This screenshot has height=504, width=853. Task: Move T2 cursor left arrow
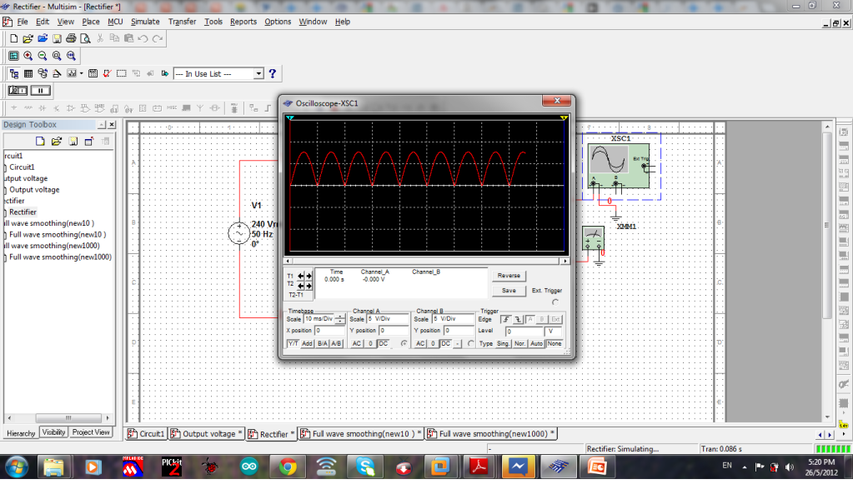click(300, 286)
